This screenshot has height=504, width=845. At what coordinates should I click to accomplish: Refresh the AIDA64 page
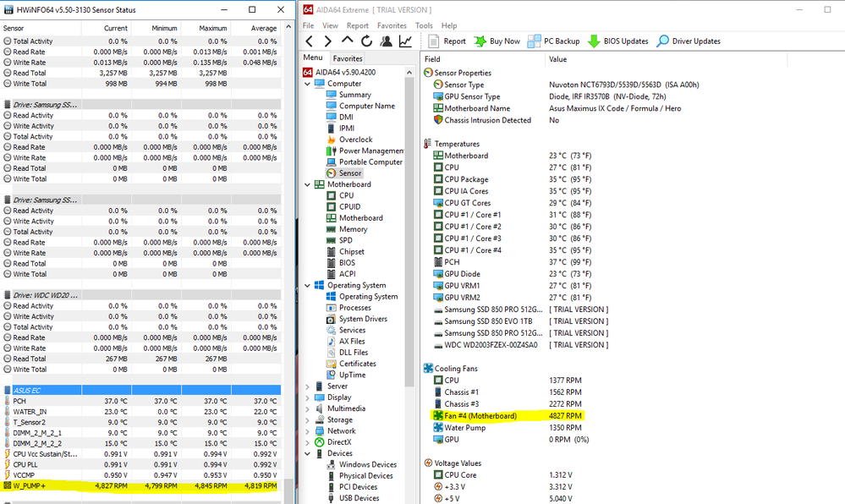(x=366, y=41)
